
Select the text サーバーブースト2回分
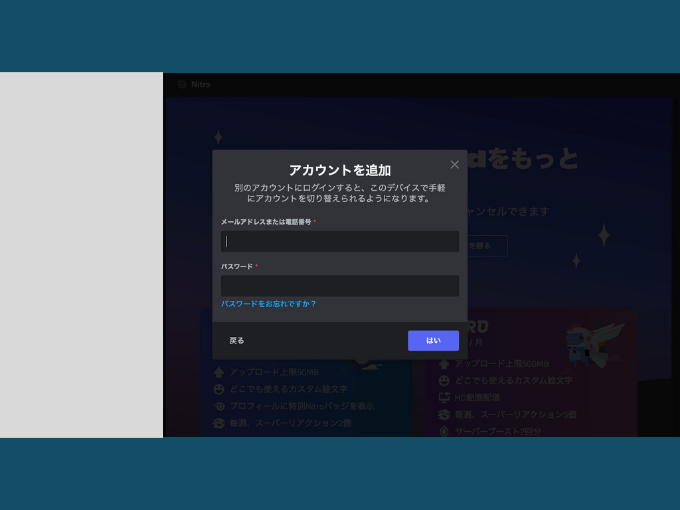click(x=498, y=432)
